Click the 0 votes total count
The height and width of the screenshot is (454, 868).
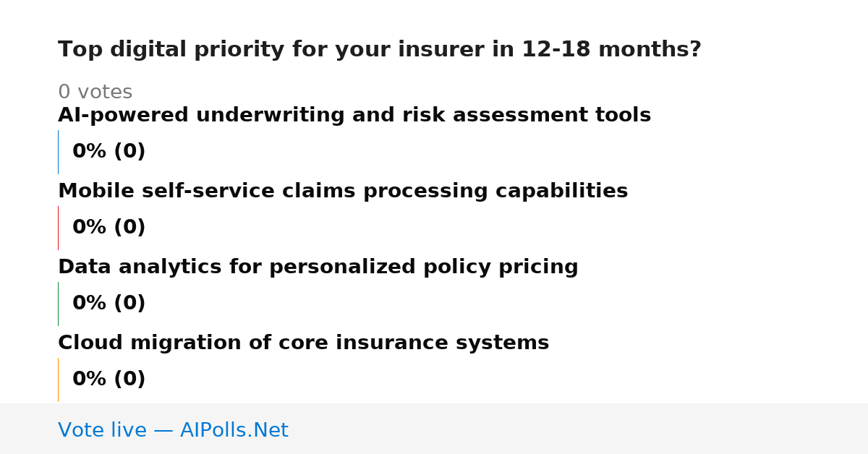tap(95, 93)
